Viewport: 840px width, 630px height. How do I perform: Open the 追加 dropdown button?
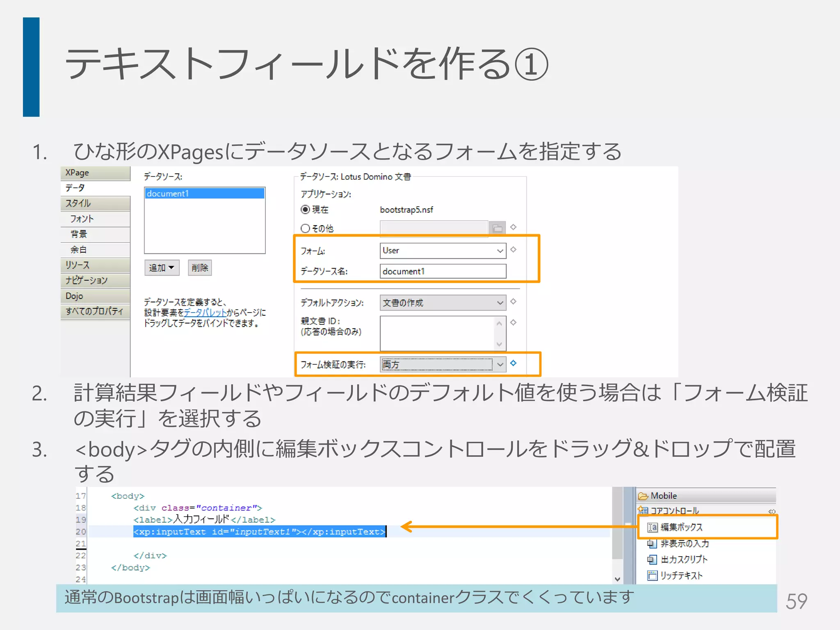pos(162,268)
